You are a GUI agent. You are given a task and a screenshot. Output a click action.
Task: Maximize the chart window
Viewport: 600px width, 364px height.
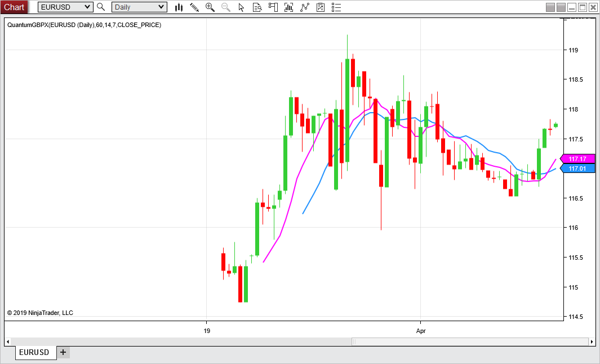pos(583,7)
